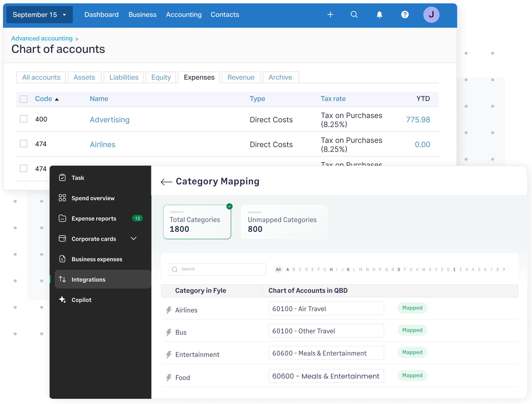532x404 pixels.
Task: Open Task from the sidebar
Action: 78,178
